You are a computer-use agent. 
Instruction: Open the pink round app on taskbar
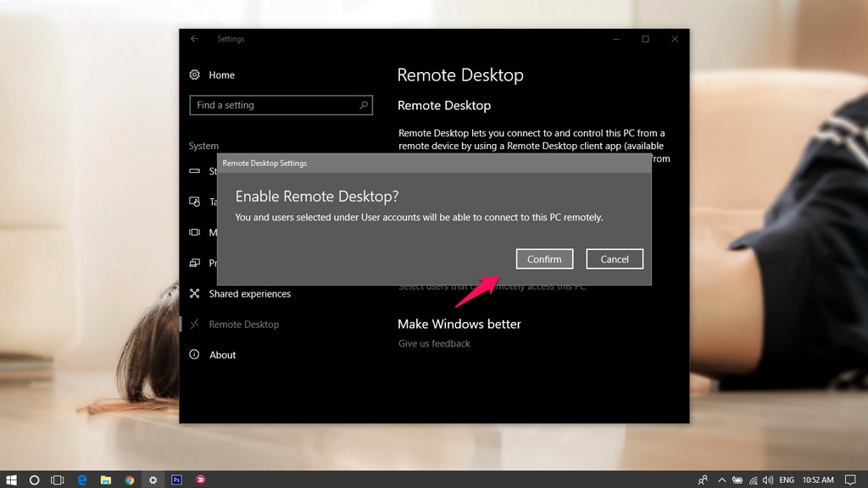click(x=200, y=480)
